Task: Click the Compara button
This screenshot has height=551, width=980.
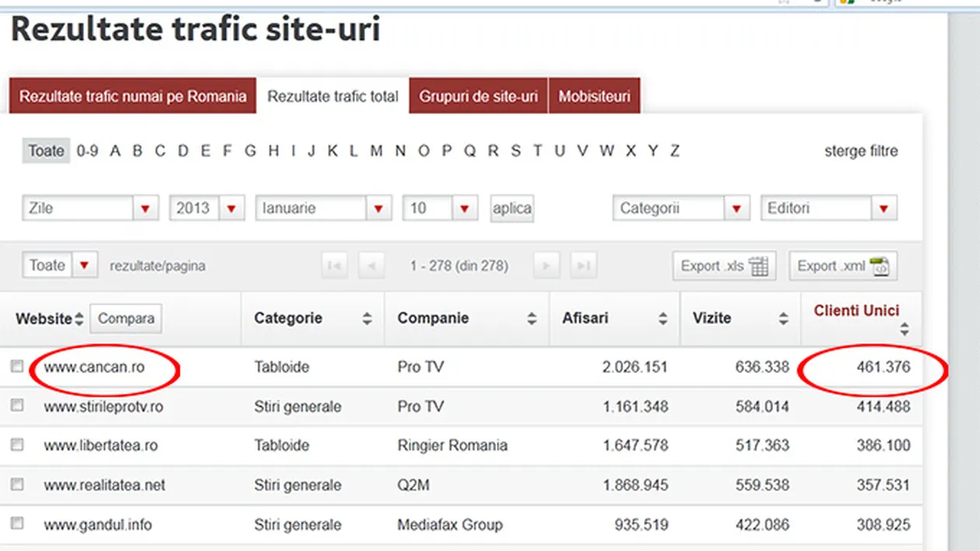Action: point(126,318)
